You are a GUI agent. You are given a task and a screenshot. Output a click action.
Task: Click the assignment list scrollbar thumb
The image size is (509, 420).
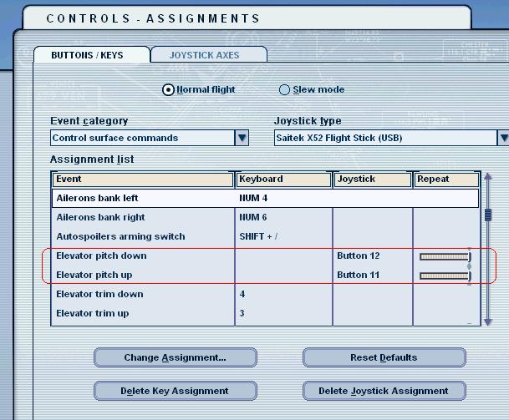[488, 215]
